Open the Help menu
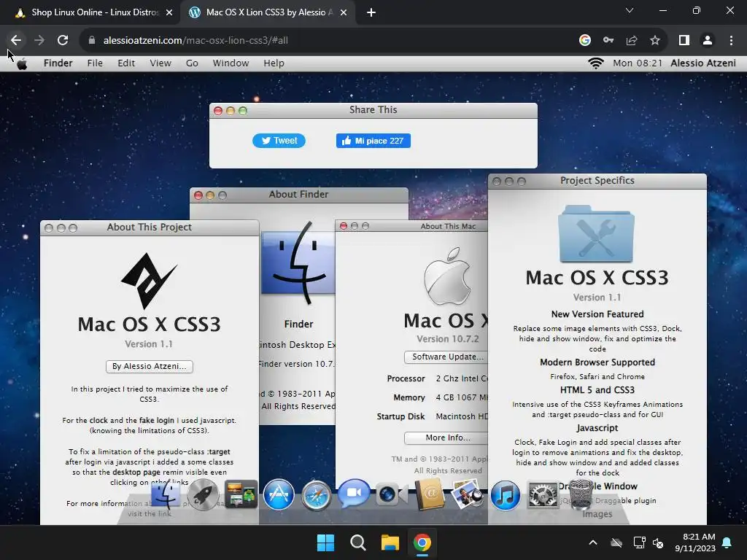The height and width of the screenshot is (560, 747). (x=274, y=63)
